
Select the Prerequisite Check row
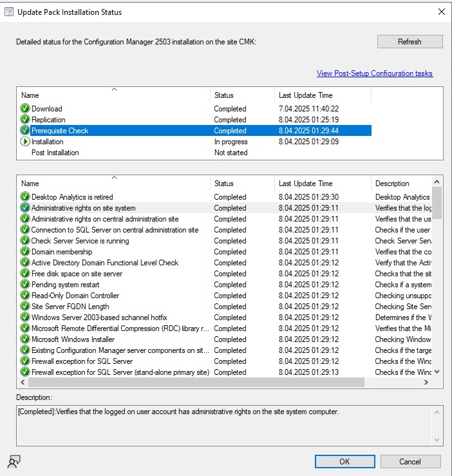(x=60, y=131)
